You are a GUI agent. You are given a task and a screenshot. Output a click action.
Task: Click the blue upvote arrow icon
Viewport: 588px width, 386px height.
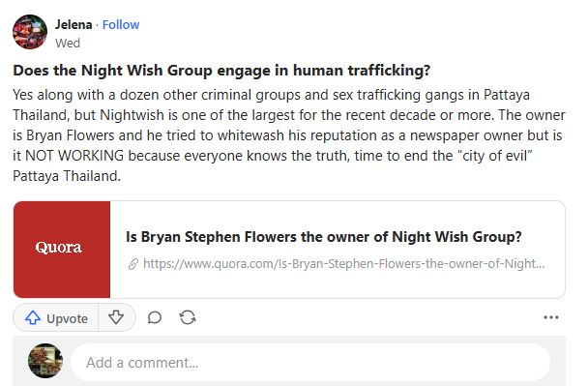[x=33, y=317]
